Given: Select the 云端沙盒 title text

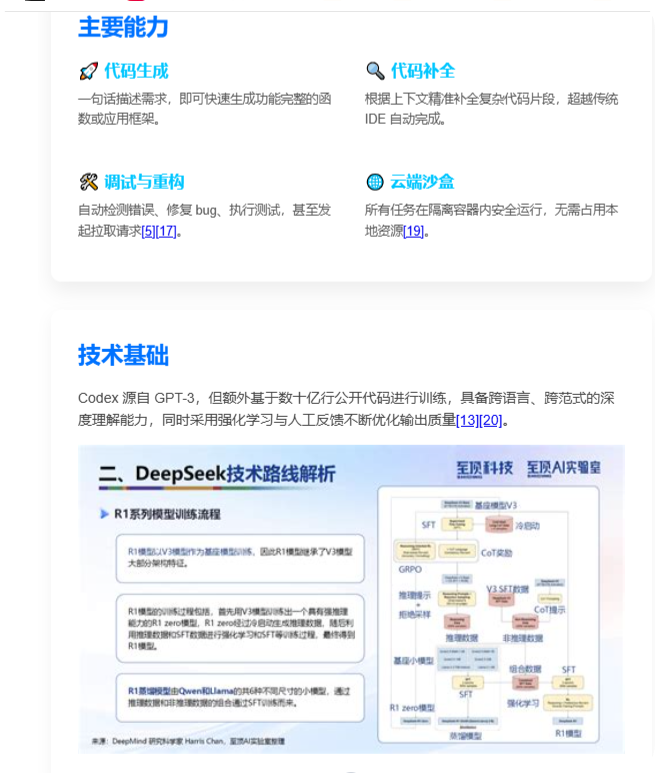Looking at the screenshot, I should click(422, 182).
